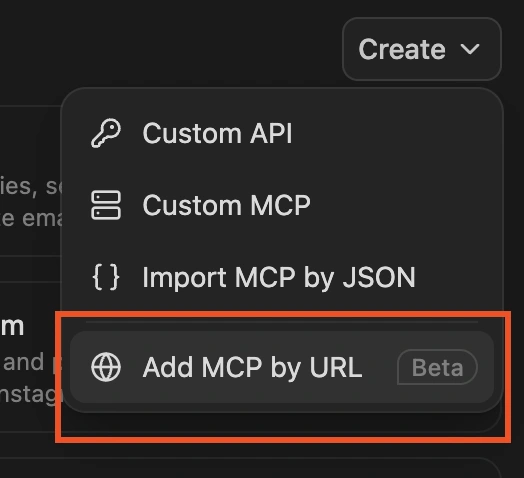Click the highlighted row gap before the Beta badge

(x=380, y=367)
